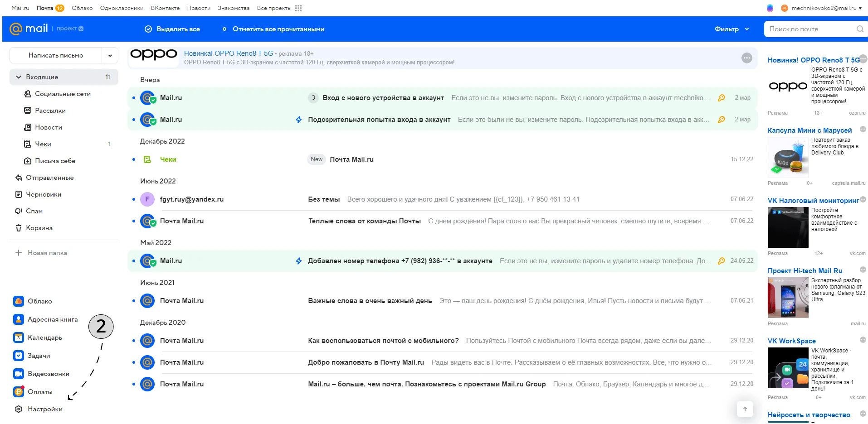Viewport: 868px width, 424px height.
Task: Click the purple "F" avatar of fgyt.ruy@yandex.ru
Action: (x=147, y=199)
